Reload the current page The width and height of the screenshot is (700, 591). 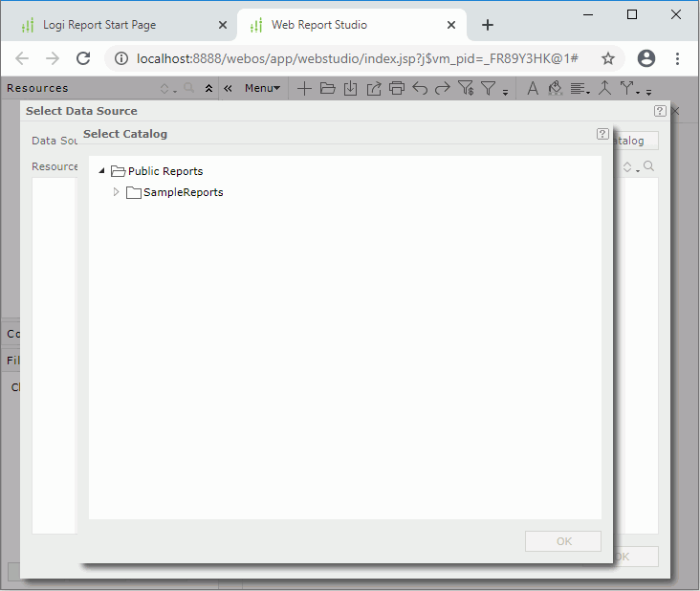pos(83,58)
